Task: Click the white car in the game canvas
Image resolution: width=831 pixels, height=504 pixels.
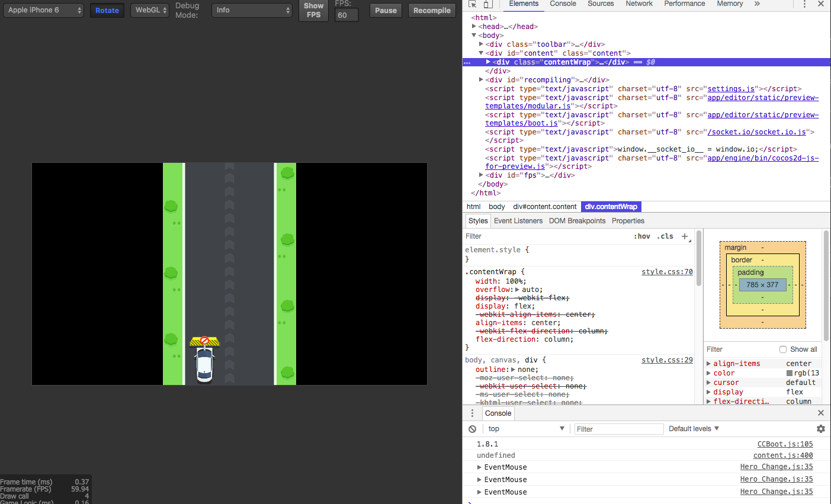Action: click(x=204, y=364)
